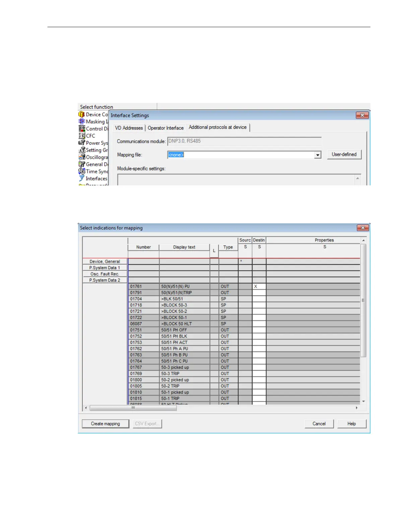Select the Setting Group icon
This screenshot has height=532, width=399.
coord(81,150)
